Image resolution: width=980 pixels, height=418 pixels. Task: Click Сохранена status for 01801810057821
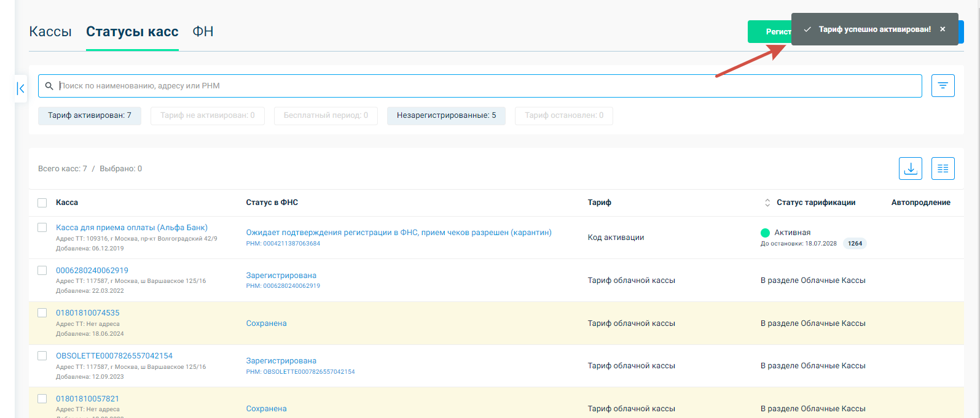point(267,409)
